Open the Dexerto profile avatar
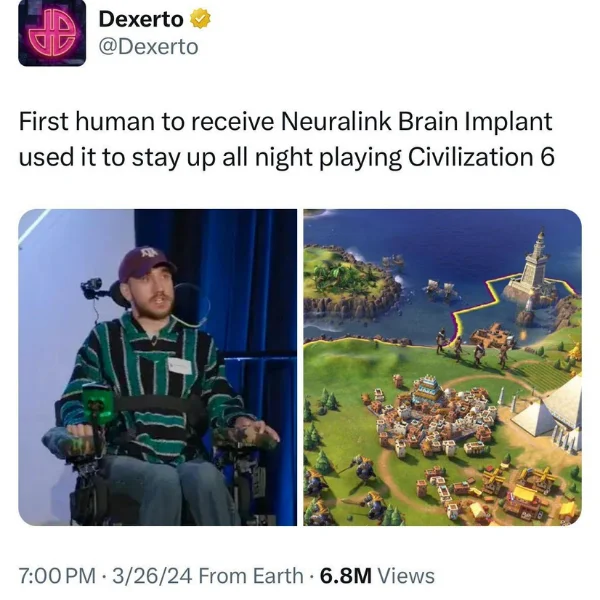Screen dimensions: 600x600 pyautogui.click(x=52, y=33)
